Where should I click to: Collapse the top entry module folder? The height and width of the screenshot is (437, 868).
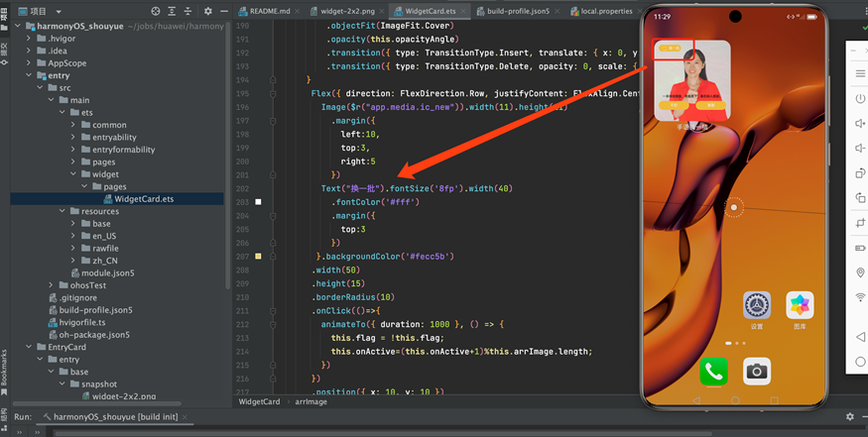(x=29, y=75)
